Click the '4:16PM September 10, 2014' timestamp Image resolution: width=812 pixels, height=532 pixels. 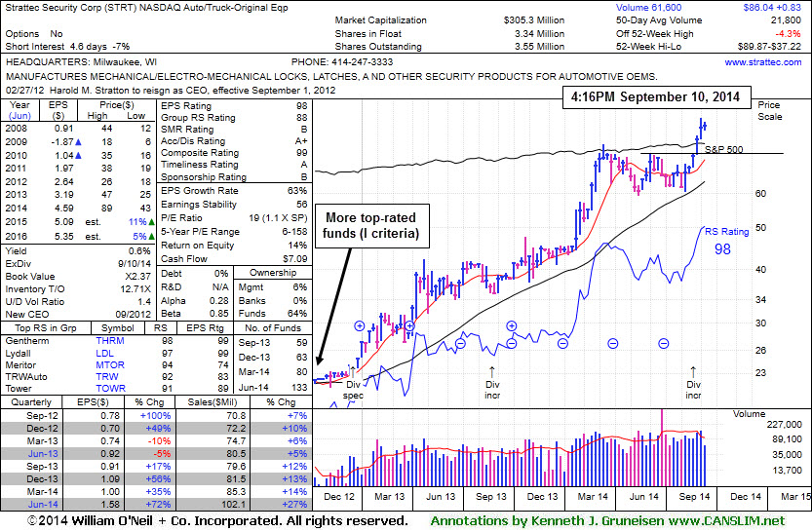656,96
